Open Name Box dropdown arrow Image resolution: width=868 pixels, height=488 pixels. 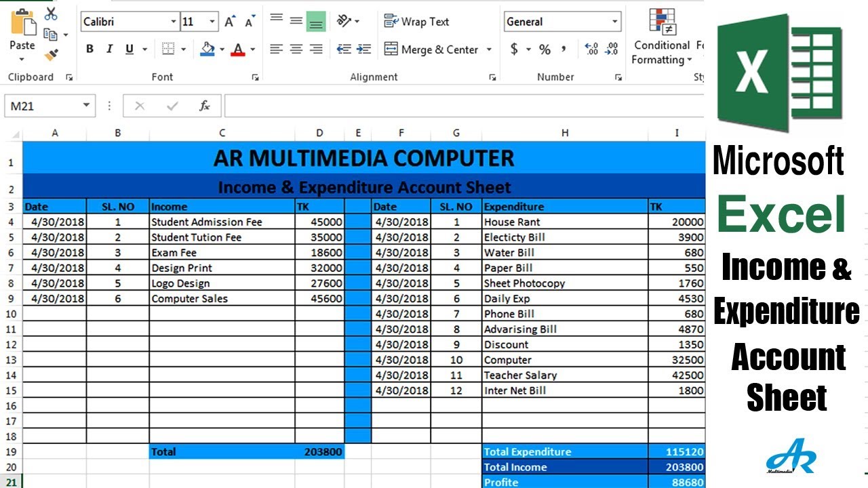[86, 106]
